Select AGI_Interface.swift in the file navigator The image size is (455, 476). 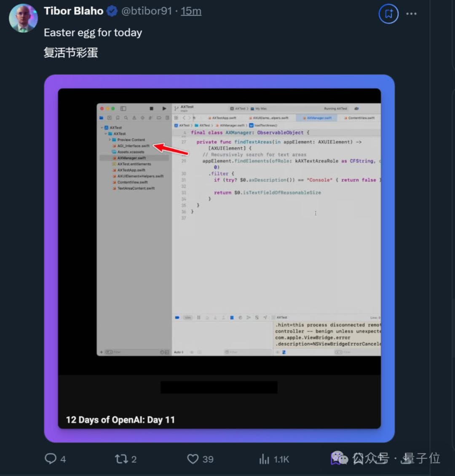[133, 146]
